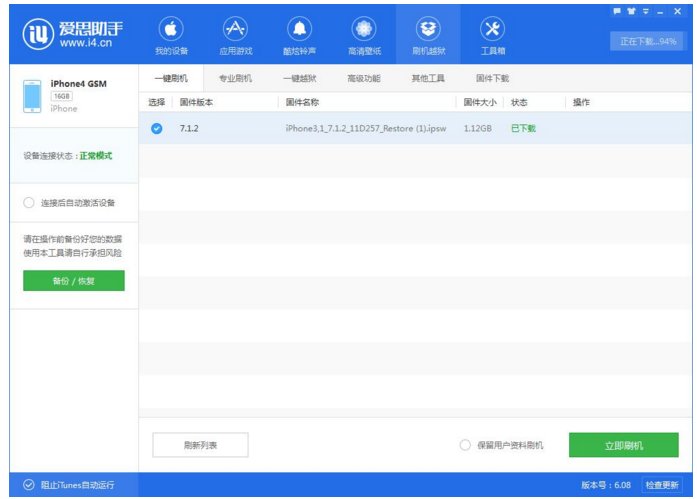Switch to 高级功能 tab
This screenshot has width=697, height=499.
tap(364, 78)
